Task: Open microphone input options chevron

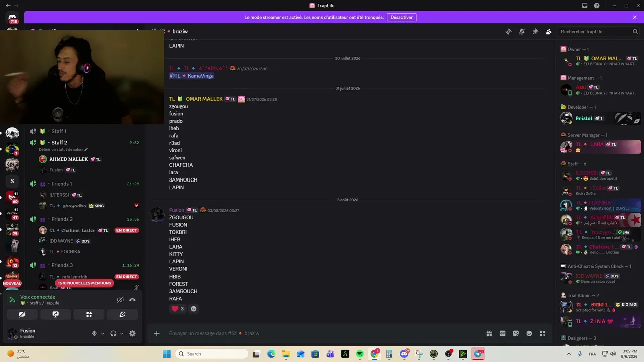Action: pos(103,333)
